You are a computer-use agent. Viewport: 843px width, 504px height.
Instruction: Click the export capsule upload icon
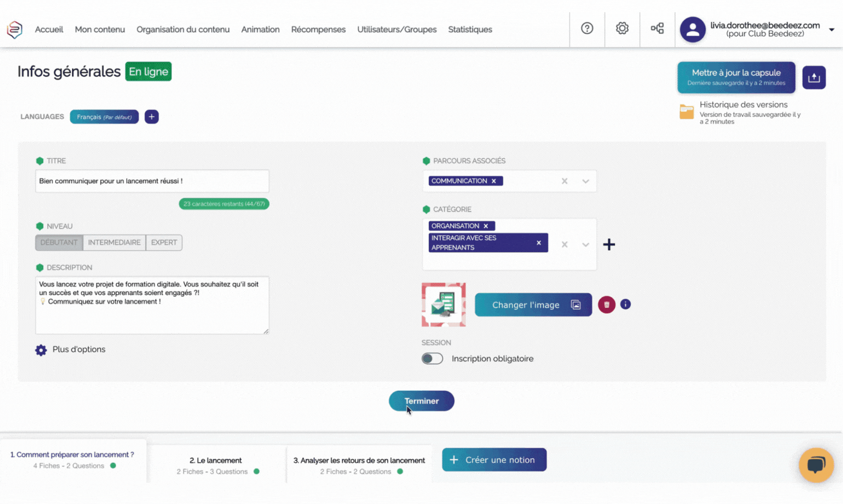(x=813, y=77)
